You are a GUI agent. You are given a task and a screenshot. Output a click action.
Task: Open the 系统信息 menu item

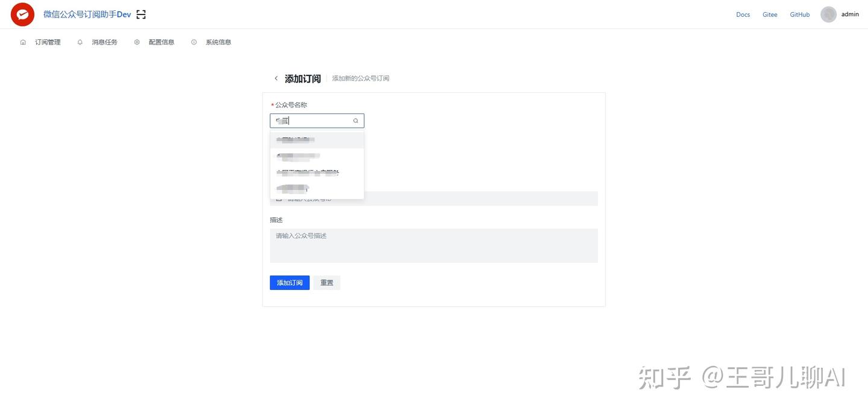[x=218, y=42]
